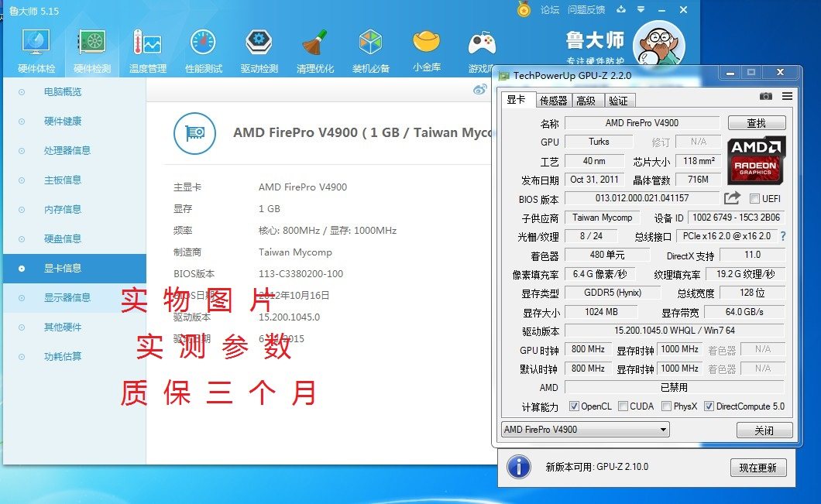Select 其他硬件 in sidebar

[x=74, y=327]
